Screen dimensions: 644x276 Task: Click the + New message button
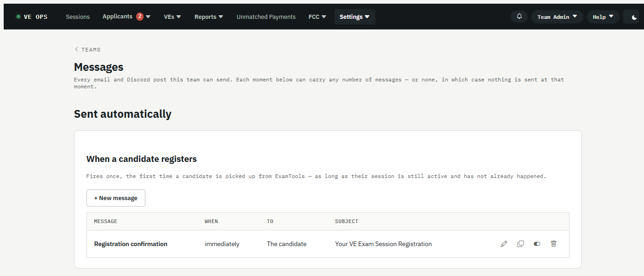pos(116,198)
